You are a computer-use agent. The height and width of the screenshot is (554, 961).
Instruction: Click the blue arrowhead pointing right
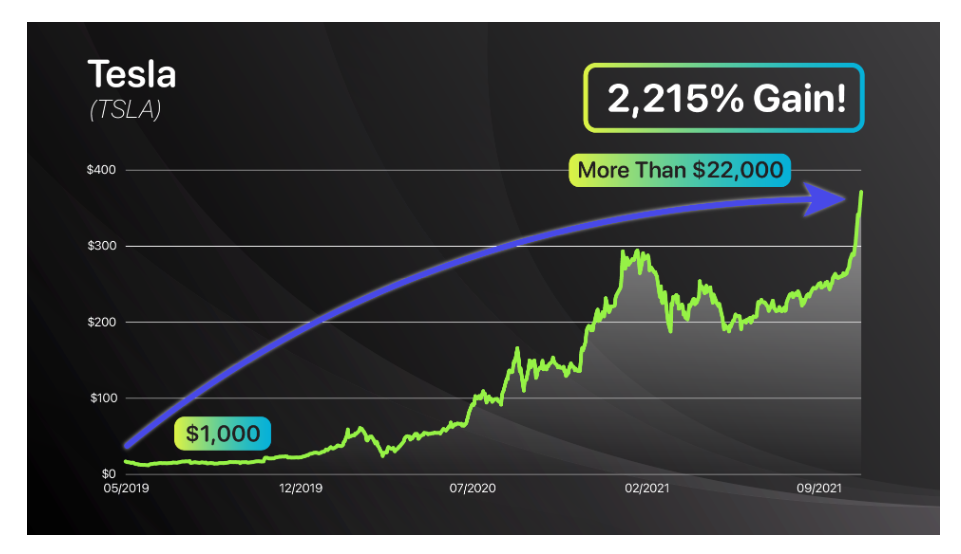[x=826, y=199]
